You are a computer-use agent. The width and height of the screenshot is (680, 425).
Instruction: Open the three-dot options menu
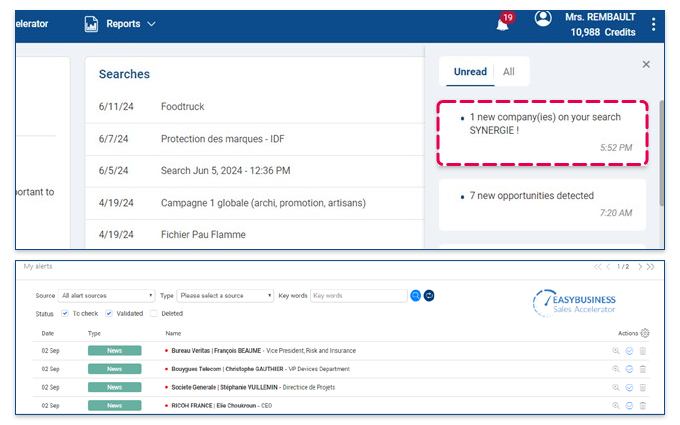point(654,24)
